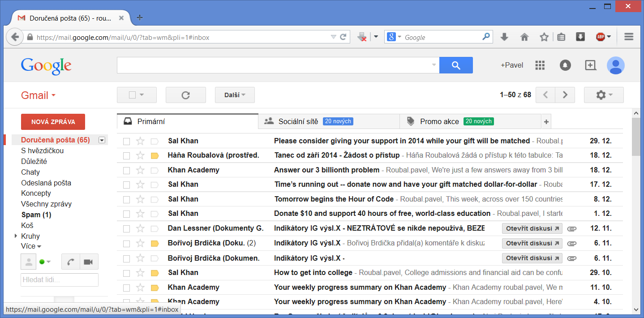This screenshot has width=644, height=318.
Task: Tick checkbox for Háňa Roubalová email
Action: [x=127, y=156]
